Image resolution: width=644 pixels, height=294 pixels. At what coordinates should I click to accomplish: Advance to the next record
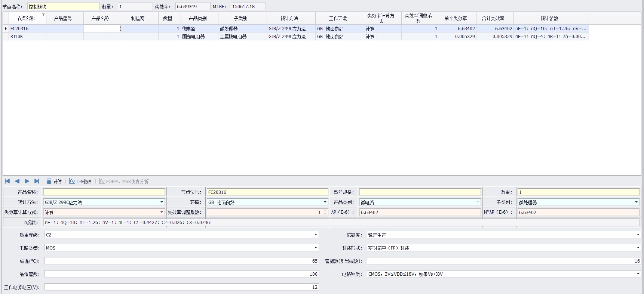click(x=27, y=181)
